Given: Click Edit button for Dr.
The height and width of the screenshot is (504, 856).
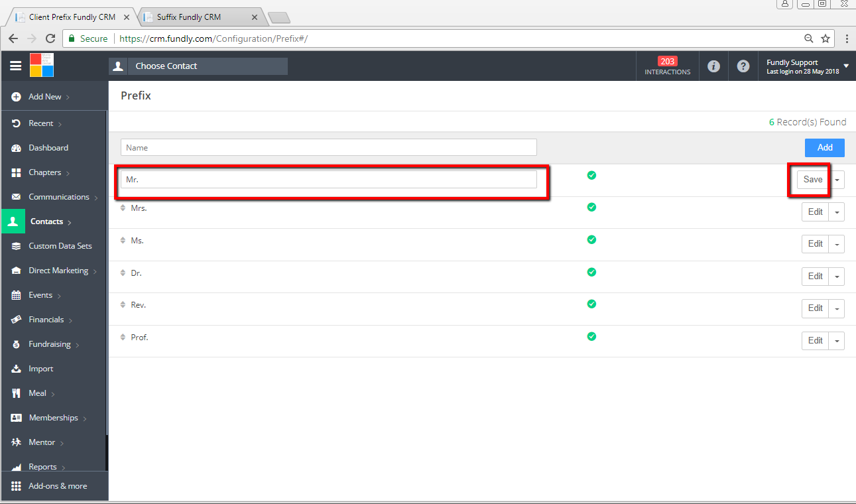Looking at the screenshot, I should pos(816,277).
